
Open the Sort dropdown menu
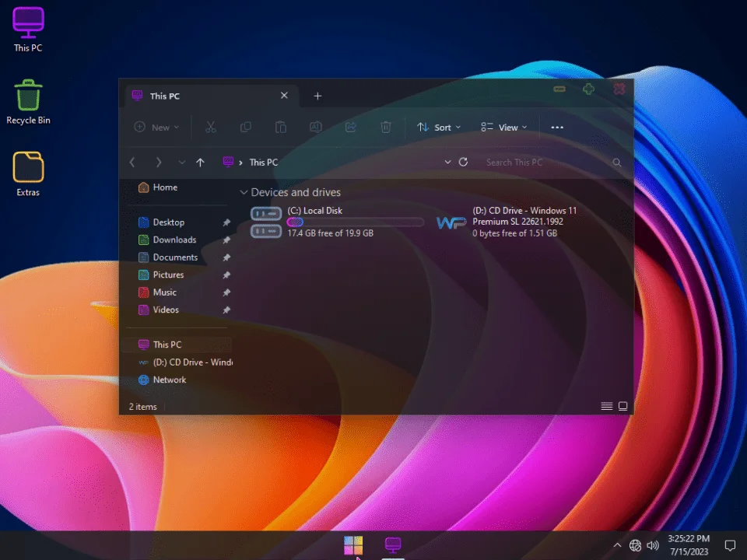[439, 127]
